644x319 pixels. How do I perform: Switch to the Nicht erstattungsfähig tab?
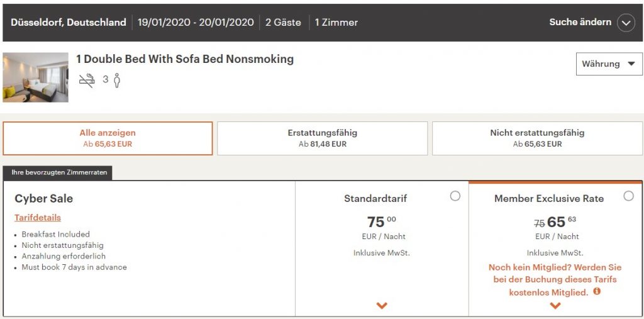pos(537,138)
